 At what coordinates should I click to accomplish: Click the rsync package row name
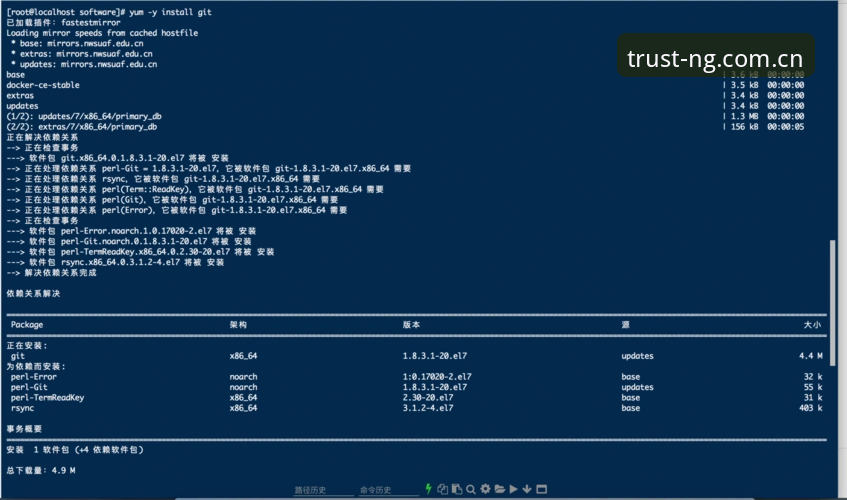pyautogui.click(x=22, y=408)
